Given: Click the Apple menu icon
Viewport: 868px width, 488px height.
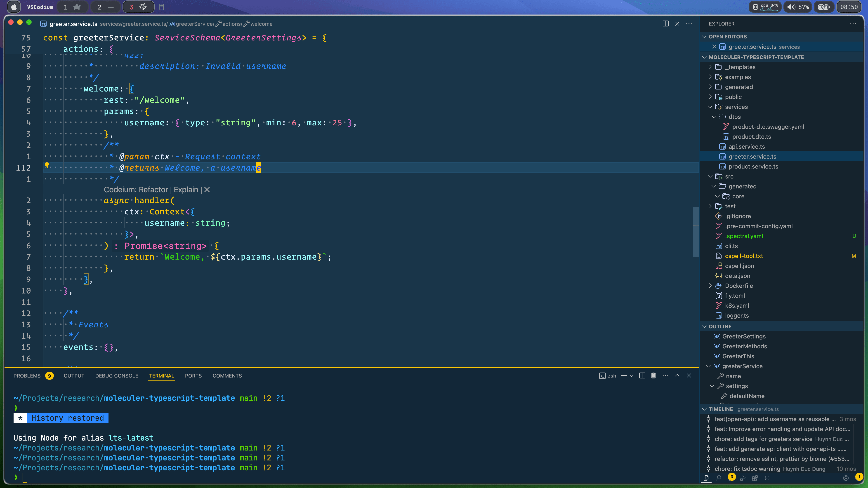Looking at the screenshot, I should 14,7.
